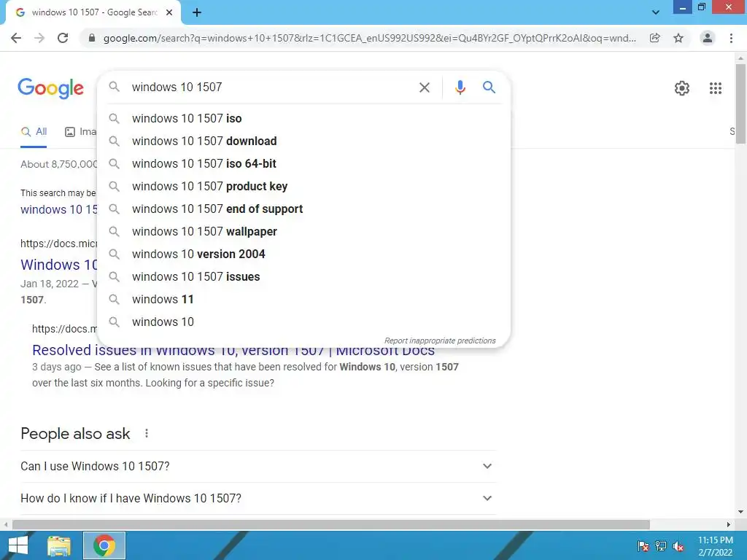Select suggestion windows 10 1507 wallpaper
747x560 pixels.
303,231
